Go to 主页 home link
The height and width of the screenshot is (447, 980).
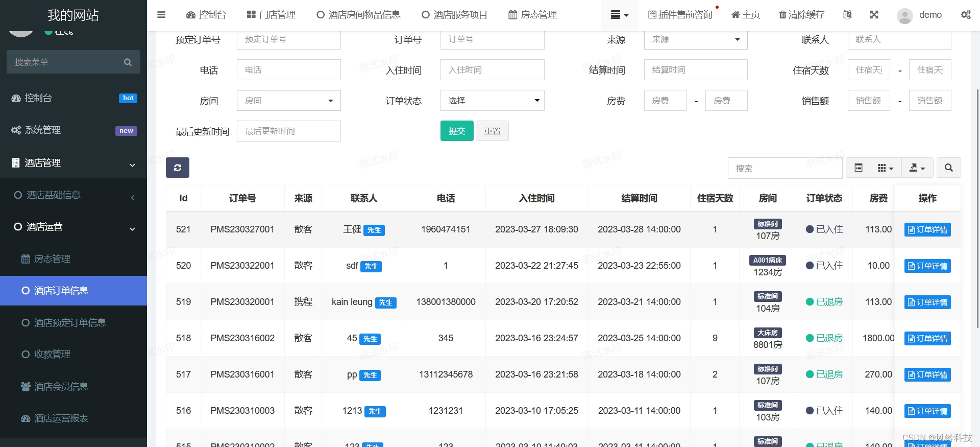[x=746, y=15]
